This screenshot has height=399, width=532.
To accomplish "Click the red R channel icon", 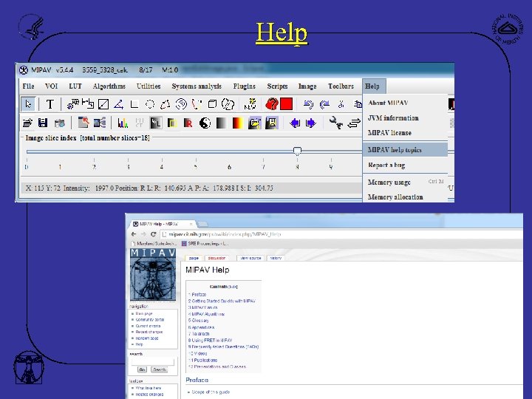I will point(188,123).
